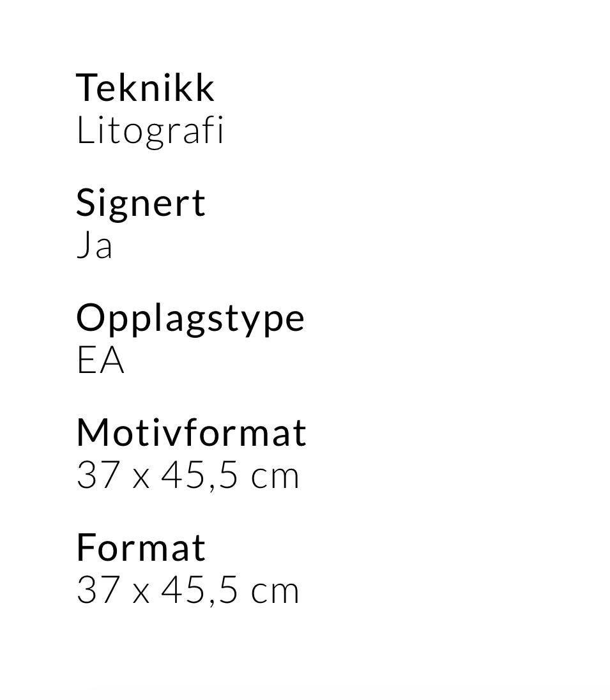610x700 pixels.
Task: Select the EA edition type value
Action: click(100, 360)
